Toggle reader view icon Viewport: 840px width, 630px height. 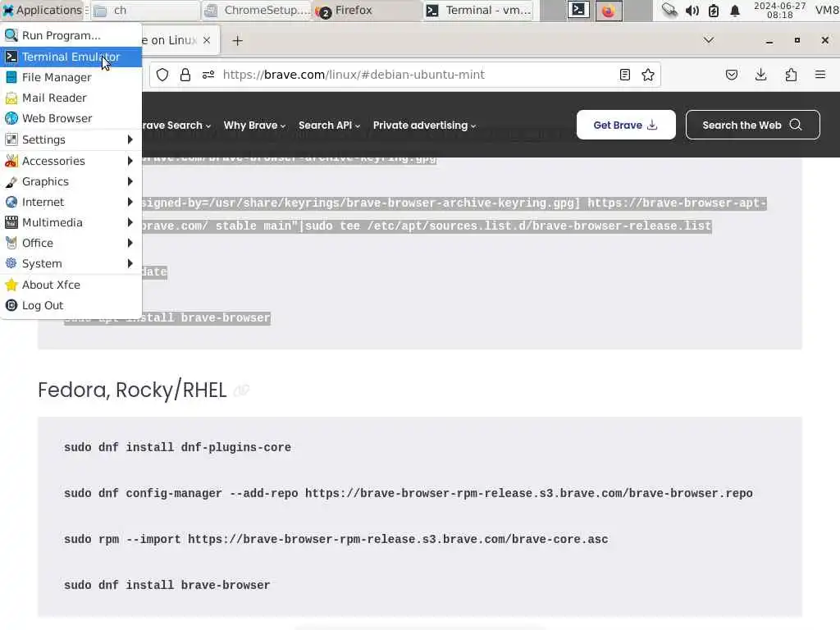tap(624, 75)
